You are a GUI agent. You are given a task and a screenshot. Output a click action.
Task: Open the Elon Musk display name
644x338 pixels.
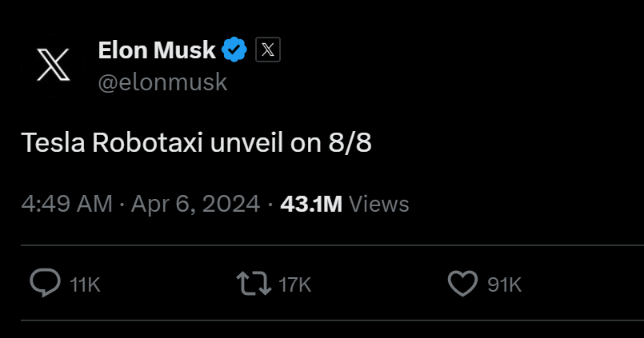coord(156,50)
